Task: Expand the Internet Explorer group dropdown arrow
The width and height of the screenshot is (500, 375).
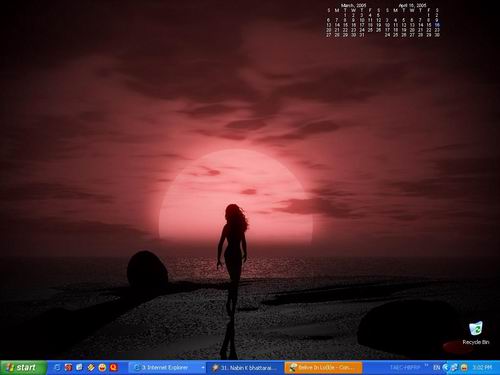Action: pos(203,368)
